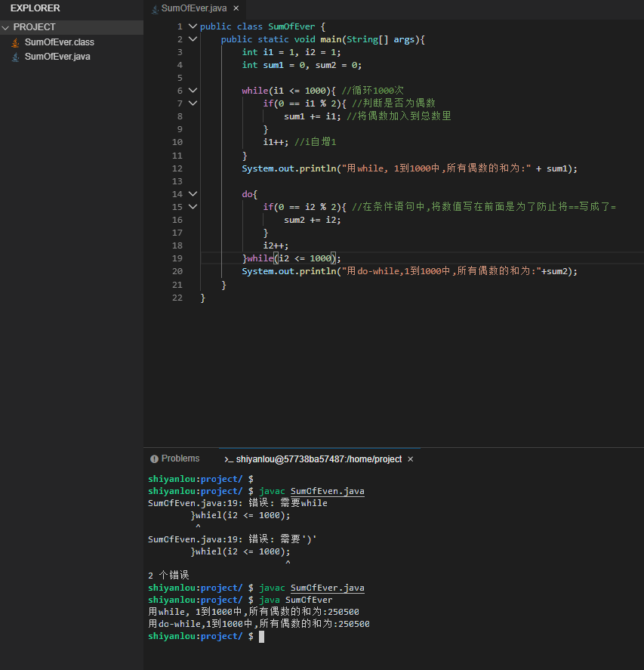Click the 'java SumOfEver' terminal command
The width and height of the screenshot is (644, 670).
click(x=296, y=601)
